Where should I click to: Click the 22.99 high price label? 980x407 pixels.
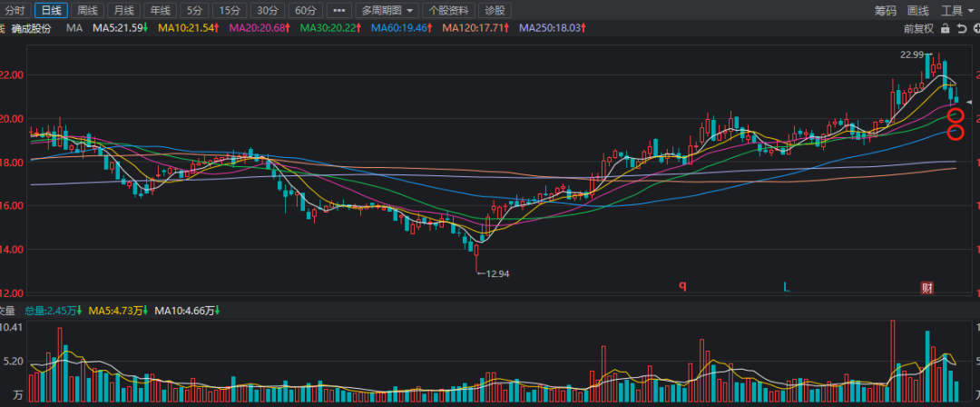coord(911,55)
